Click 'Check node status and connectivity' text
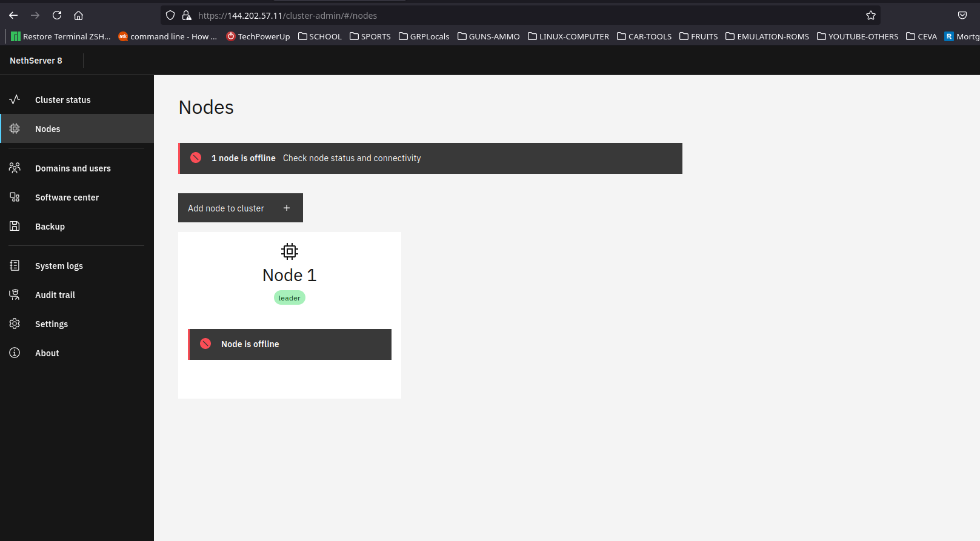Viewport: 980px width, 541px height. point(352,158)
